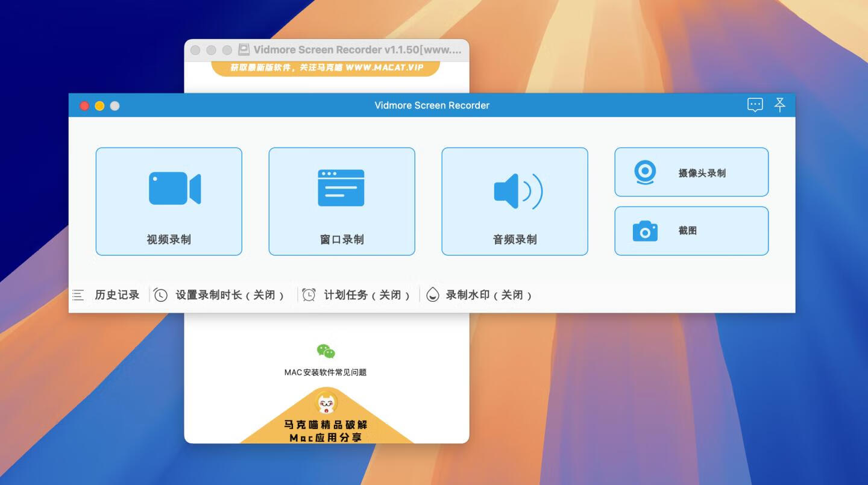Toggle 计划任务（关闭）
Viewport: 868px width, 485px height.
368,295
